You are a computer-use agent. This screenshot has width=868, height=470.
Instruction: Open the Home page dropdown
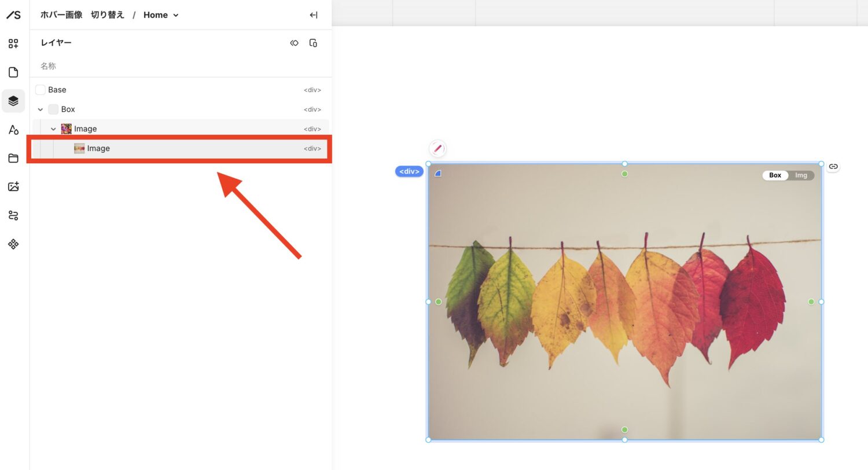pyautogui.click(x=161, y=15)
